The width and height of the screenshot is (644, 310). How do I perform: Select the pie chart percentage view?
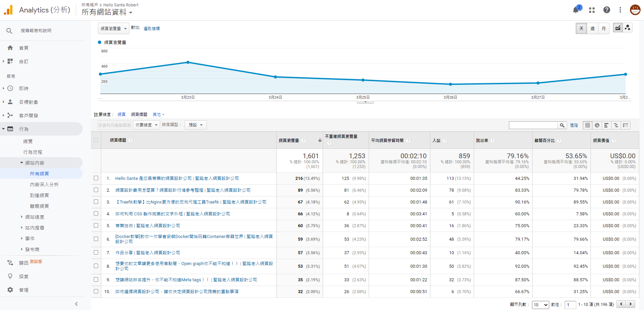tap(597, 125)
